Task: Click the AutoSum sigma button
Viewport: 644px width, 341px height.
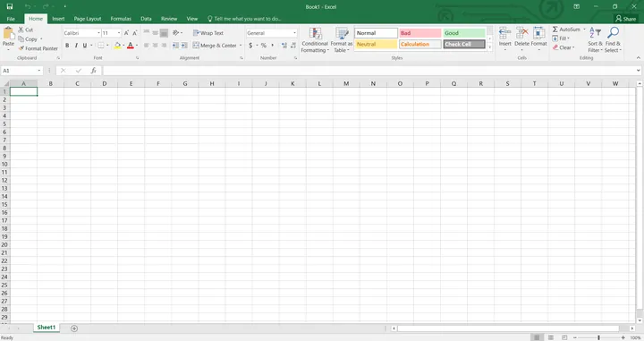Action: point(566,30)
